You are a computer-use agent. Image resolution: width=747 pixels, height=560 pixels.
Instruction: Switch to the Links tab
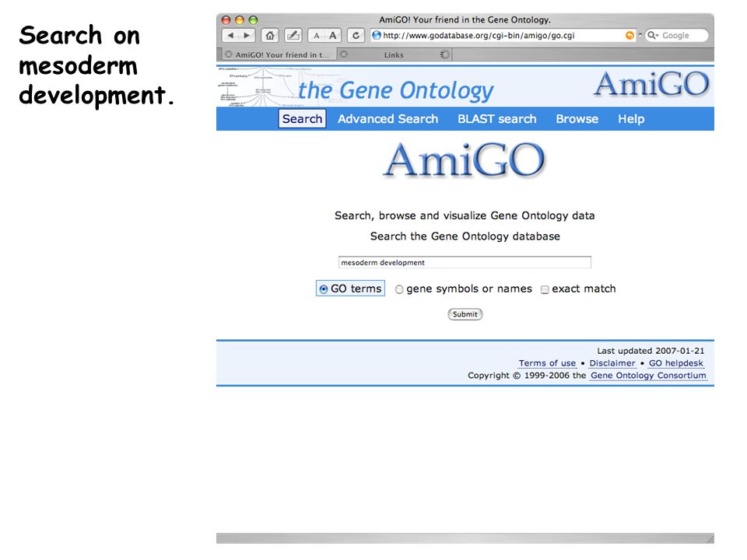point(394,54)
